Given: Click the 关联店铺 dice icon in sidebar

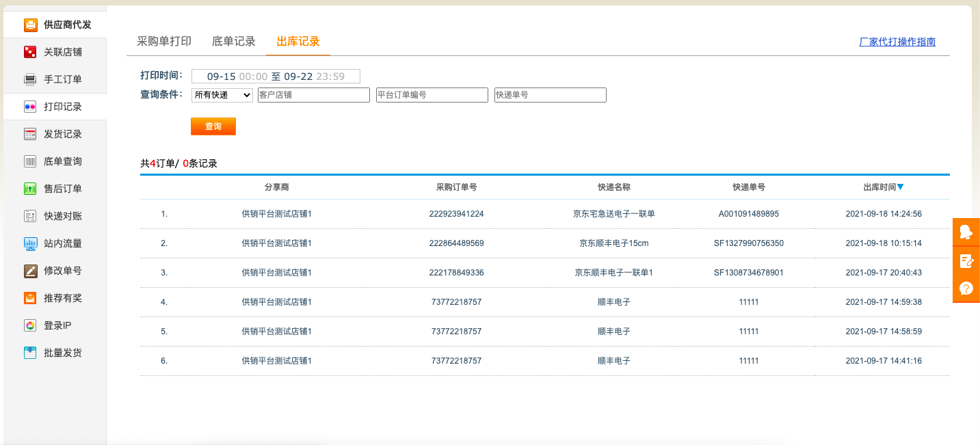Looking at the screenshot, I should tap(30, 52).
